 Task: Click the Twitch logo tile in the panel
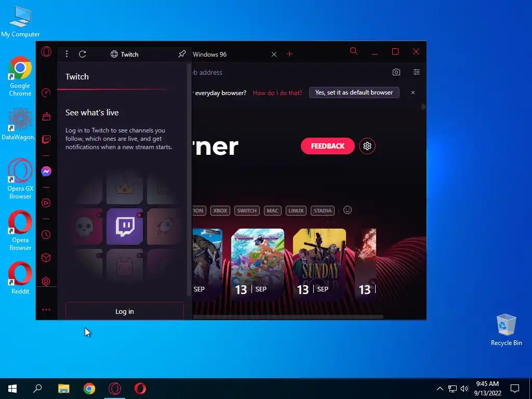coord(125,227)
